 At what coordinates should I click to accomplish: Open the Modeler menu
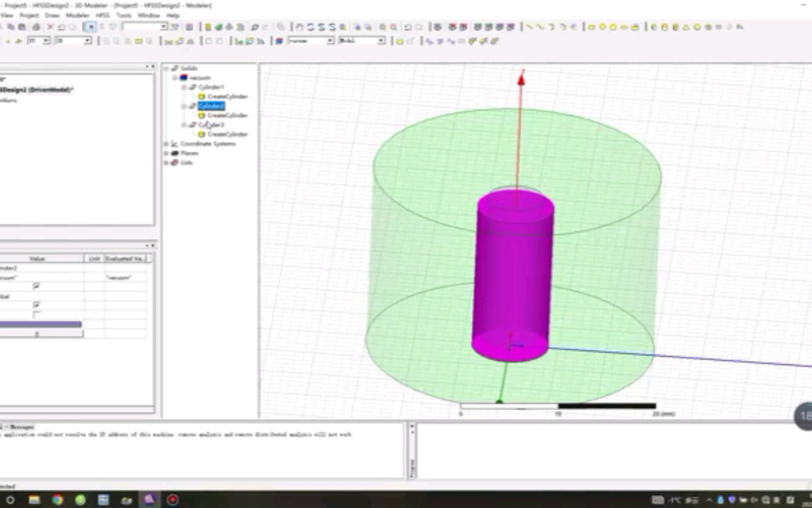coord(78,16)
